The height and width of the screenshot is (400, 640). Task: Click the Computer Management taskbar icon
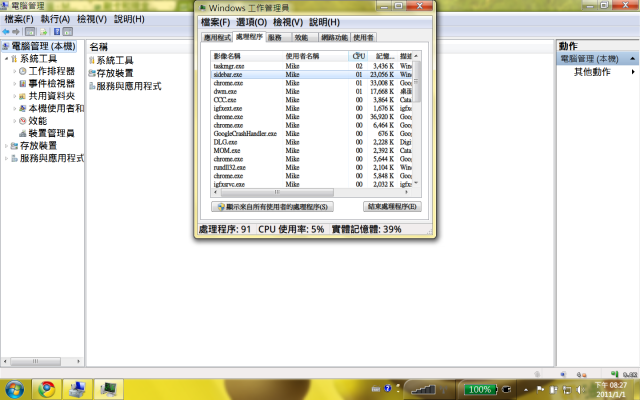[x=78, y=389]
